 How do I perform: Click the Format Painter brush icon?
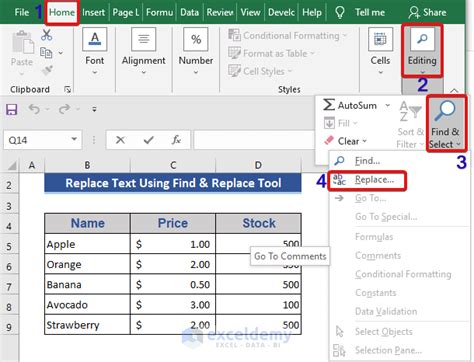click(x=47, y=70)
